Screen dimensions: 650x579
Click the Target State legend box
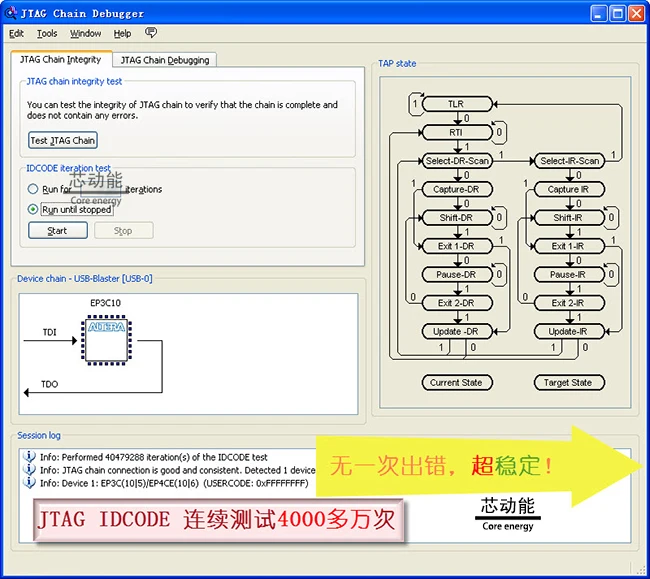tap(569, 383)
